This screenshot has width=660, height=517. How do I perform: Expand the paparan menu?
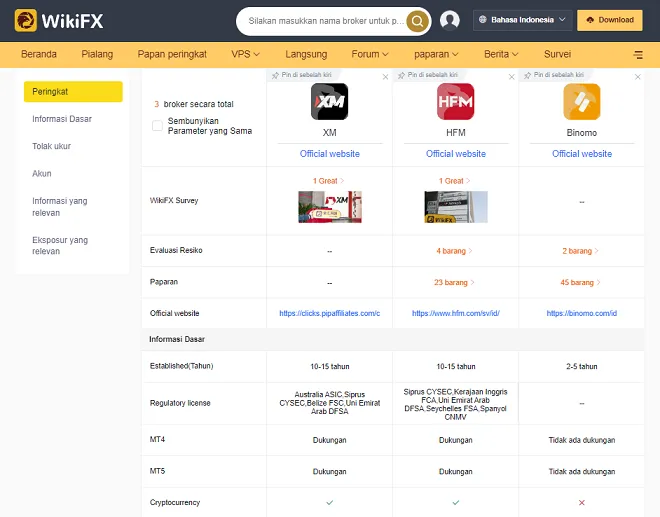click(x=436, y=54)
